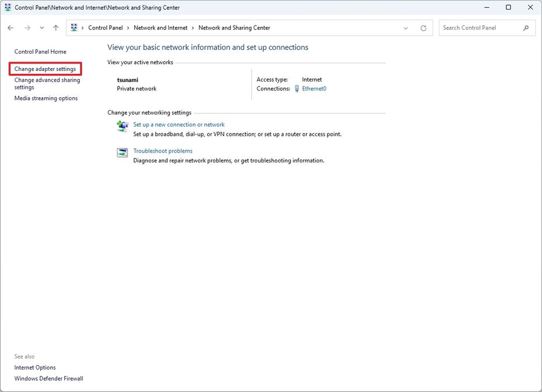Open Windows Defender Firewall
The height and width of the screenshot is (392, 542).
point(49,378)
